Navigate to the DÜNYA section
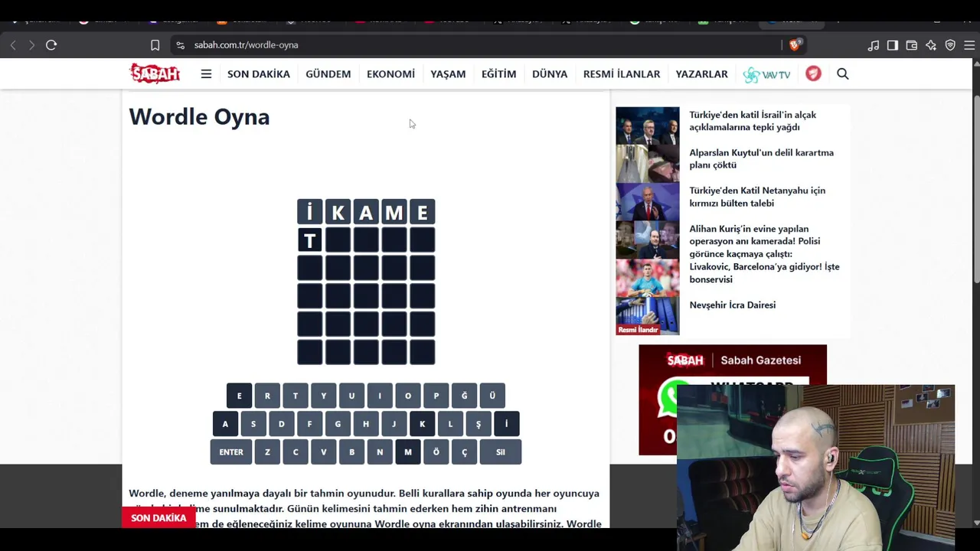Viewport: 980px width, 551px height. coord(550,74)
